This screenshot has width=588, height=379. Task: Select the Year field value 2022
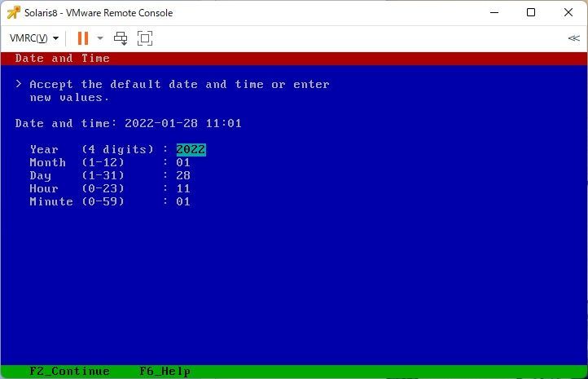[x=191, y=149]
